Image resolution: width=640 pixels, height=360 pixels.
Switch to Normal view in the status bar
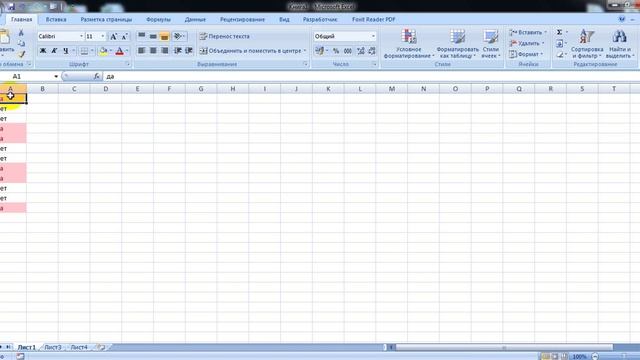(545, 356)
